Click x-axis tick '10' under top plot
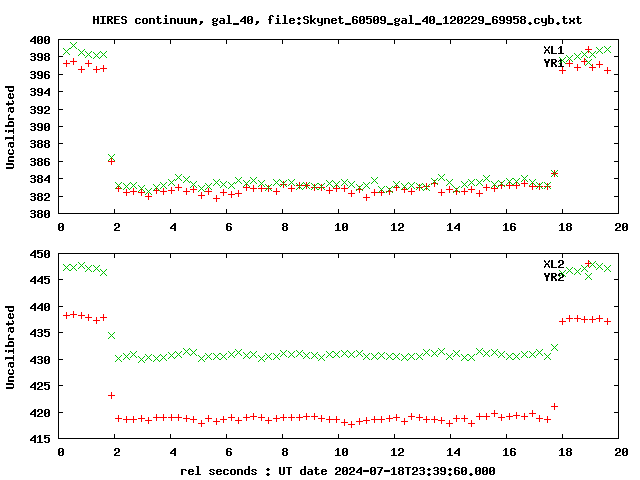 pos(341,227)
